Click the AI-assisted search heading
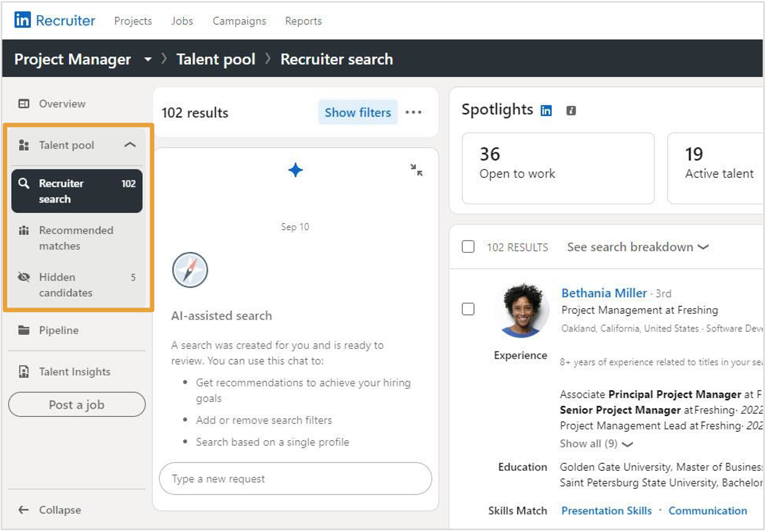 (221, 316)
